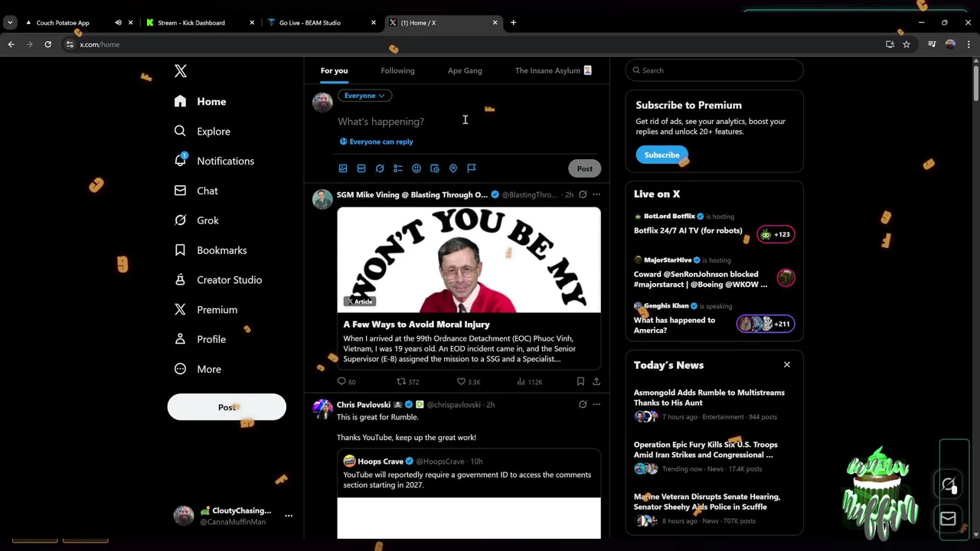This screenshot has height=551, width=980.
Task: Open the floating Grok button at bottom right
Action: 949,484
